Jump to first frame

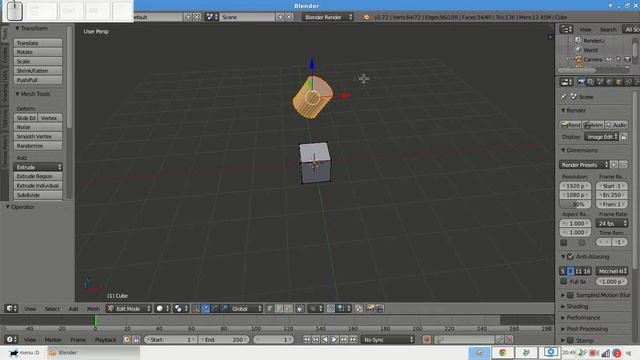click(x=307, y=339)
